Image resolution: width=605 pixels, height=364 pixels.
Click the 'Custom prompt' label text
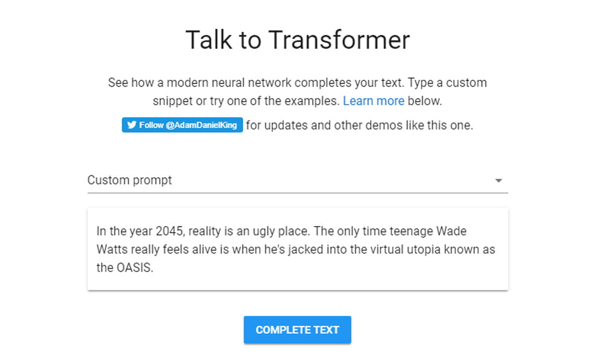[129, 180]
